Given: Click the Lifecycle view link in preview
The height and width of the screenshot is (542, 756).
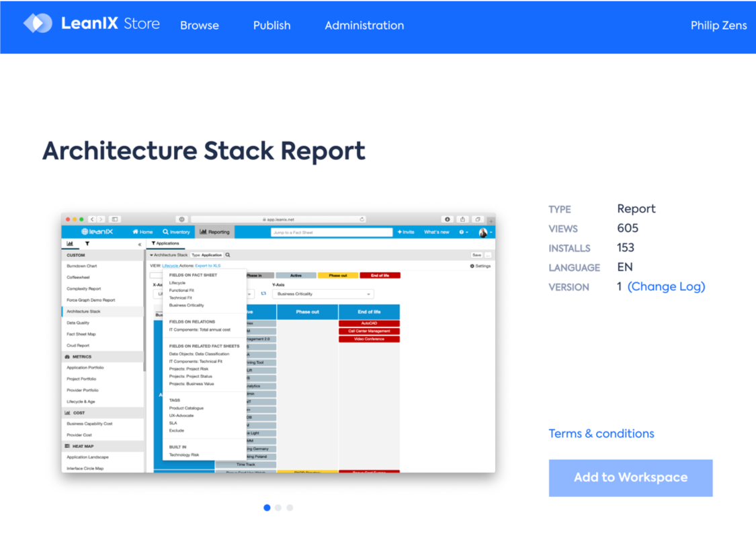Looking at the screenshot, I should pyautogui.click(x=170, y=266).
